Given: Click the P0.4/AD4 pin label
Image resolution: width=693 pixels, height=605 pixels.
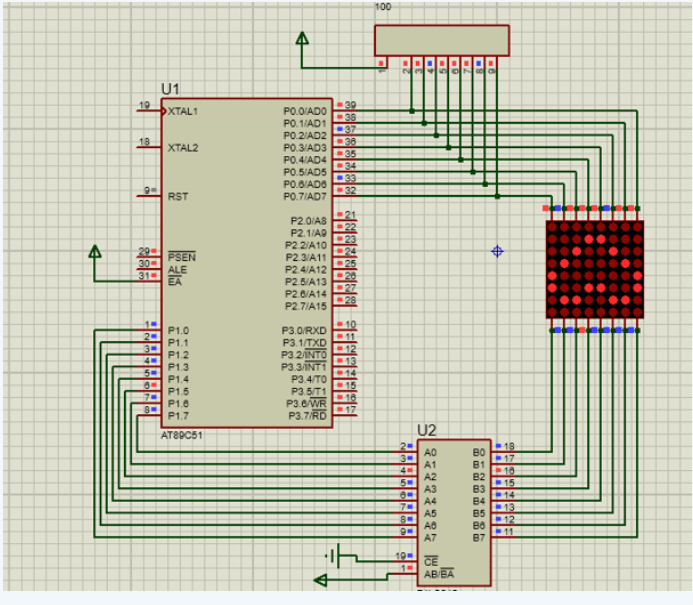Looking at the screenshot, I should (x=305, y=160).
